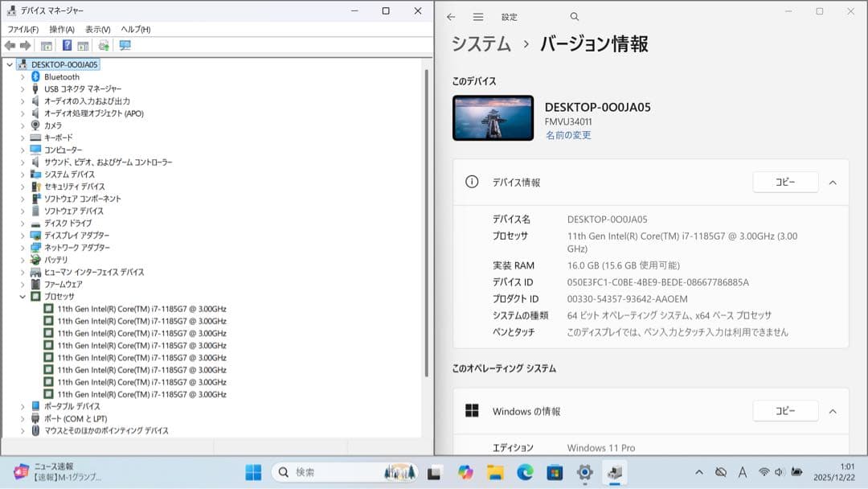Collapse the デバイス情報 section chevron
The width and height of the screenshot is (868, 489).
pyautogui.click(x=833, y=182)
